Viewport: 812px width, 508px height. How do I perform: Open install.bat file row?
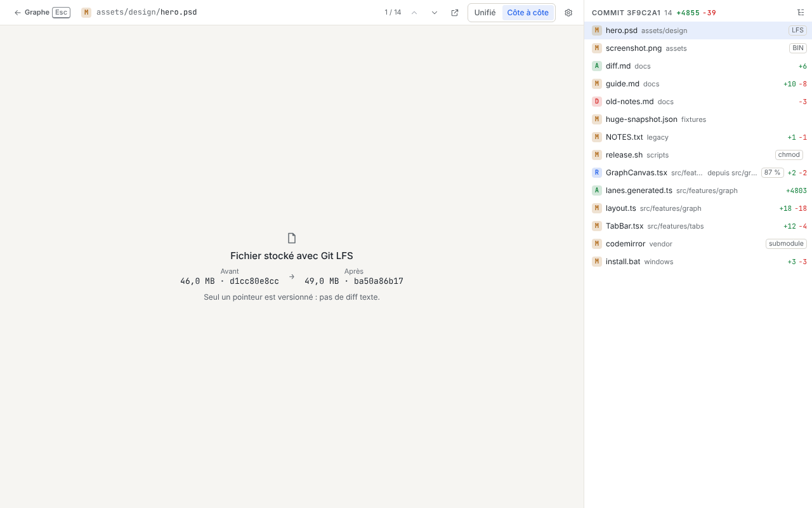click(698, 262)
